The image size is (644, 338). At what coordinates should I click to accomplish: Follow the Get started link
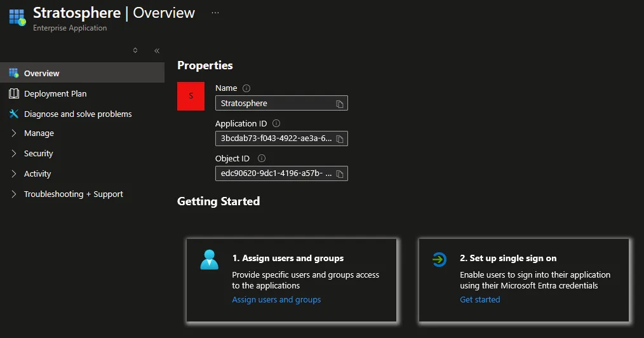tap(480, 299)
